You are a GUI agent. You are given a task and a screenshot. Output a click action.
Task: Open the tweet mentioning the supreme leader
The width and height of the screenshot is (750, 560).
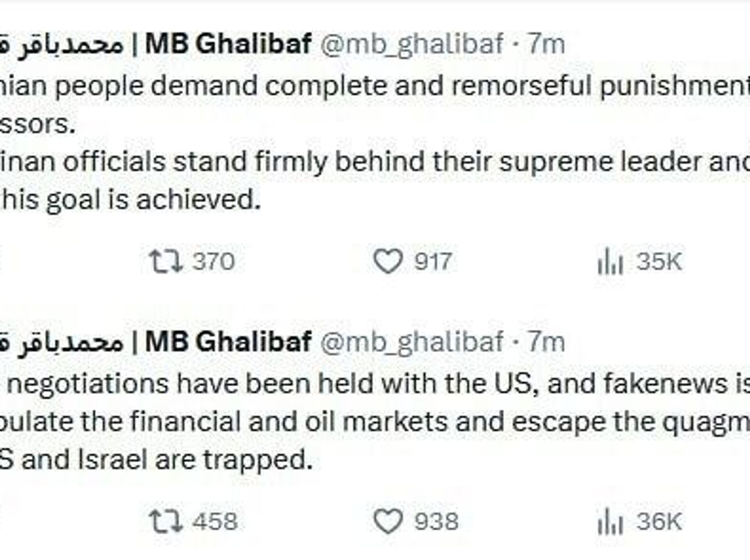pyautogui.click(x=352, y=162)
